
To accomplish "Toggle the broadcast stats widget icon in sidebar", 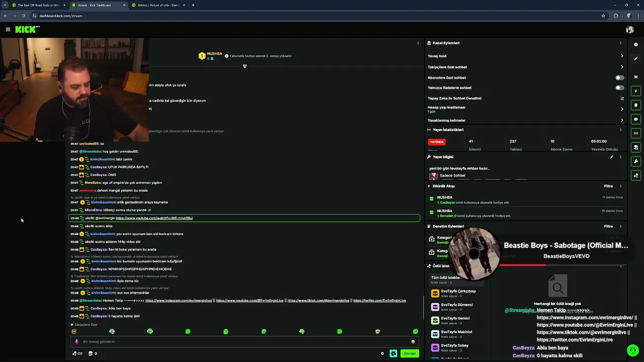I will pos(636,133).
